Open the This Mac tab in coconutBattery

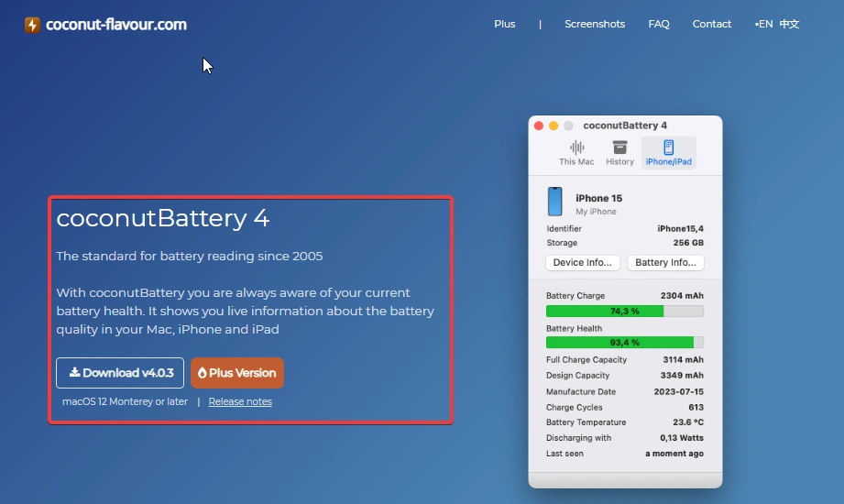[576, 153]
